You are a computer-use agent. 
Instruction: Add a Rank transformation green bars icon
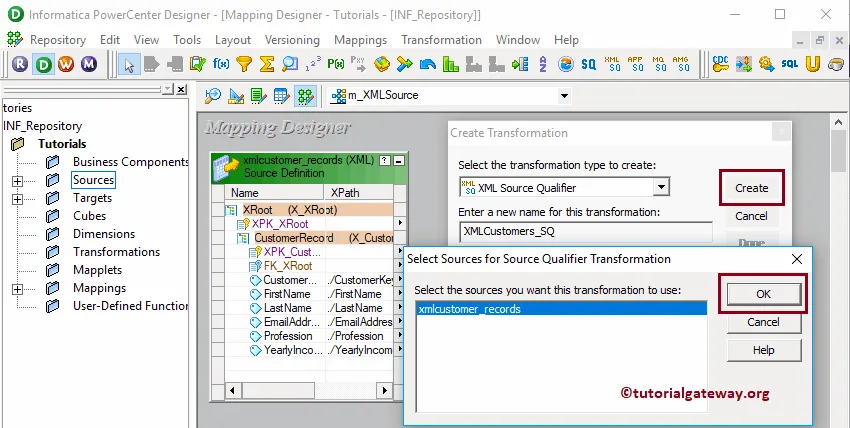pyautogui.click(x=451, y=64)
